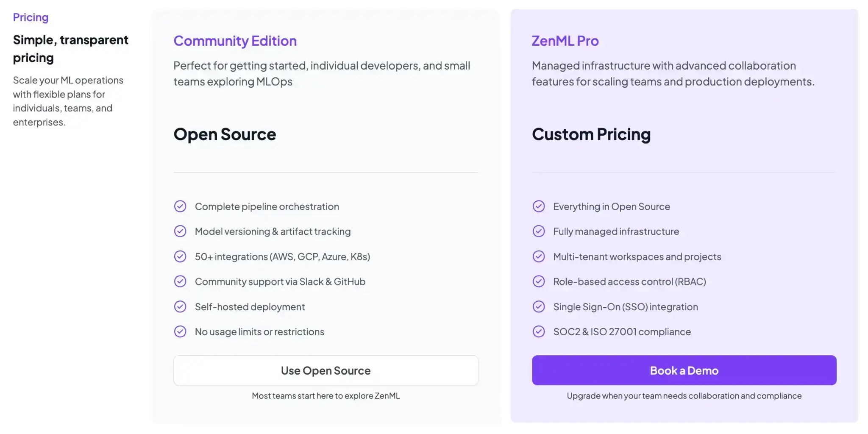Select the ZenML Pro plan title

[x=565, y=41]
